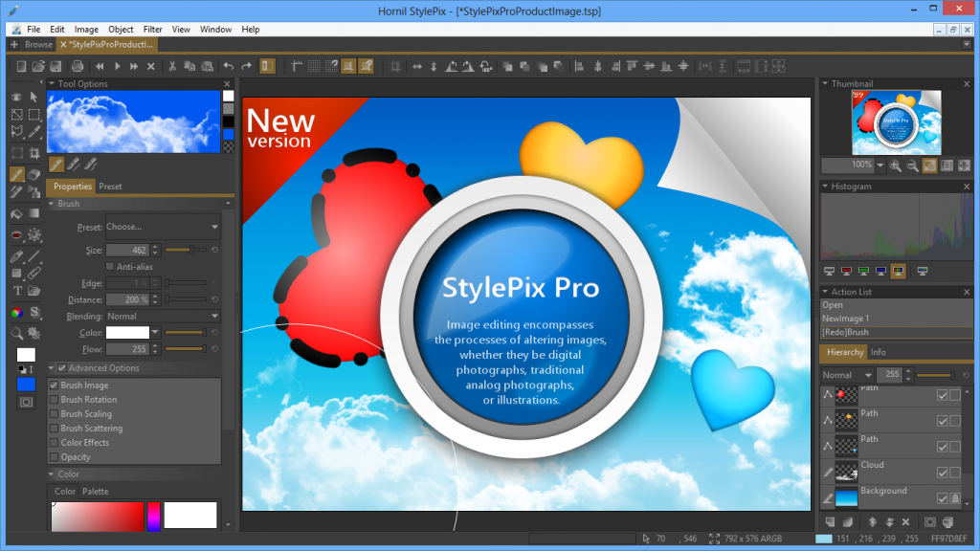Switch to the Info tab
The width and height of the screenshot is (980, 551).
coord(879,352)
